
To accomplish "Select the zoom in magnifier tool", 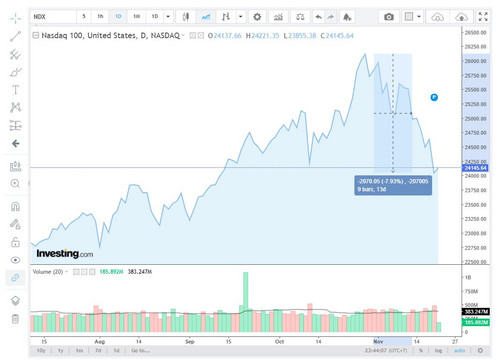I will pyautogui.click(x=15, y=184).
